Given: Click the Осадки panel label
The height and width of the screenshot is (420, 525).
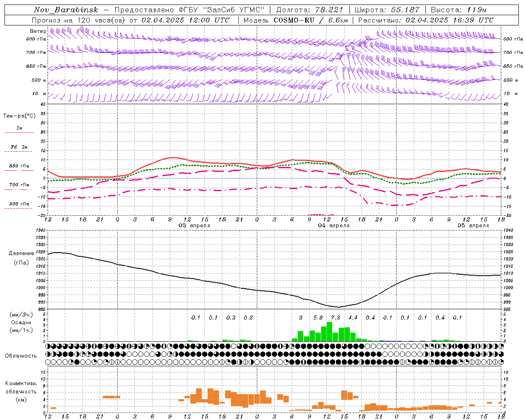Looking at the screenshot, I should click(21, 322).
